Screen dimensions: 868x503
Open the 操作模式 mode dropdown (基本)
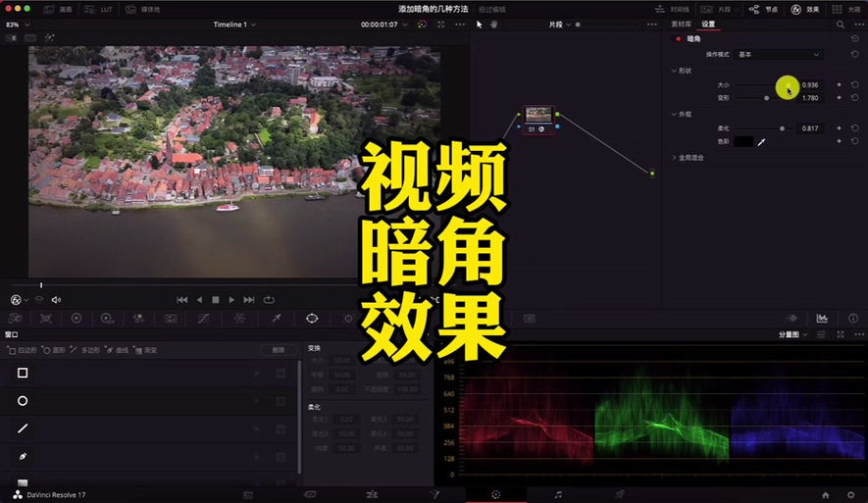coord(779,54)
